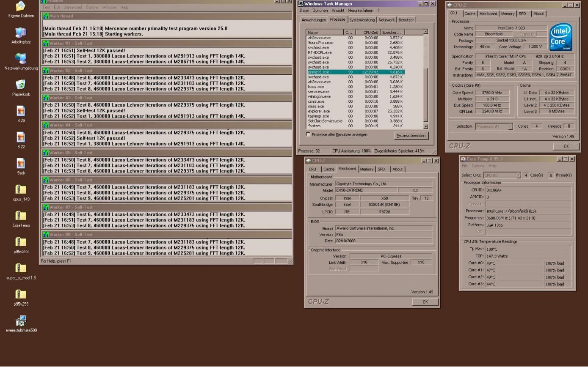Open the Options menu in Prime95
The image size is (588, 367).
pos(92,7)
